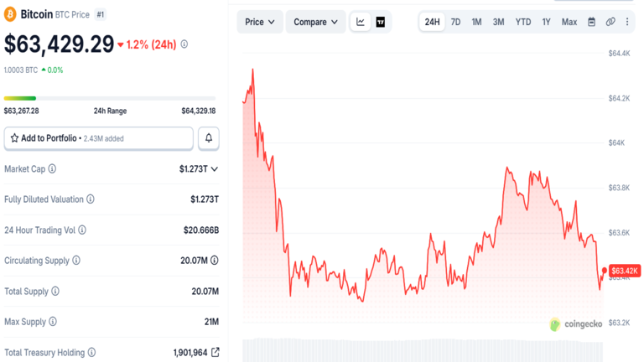This screenshot has width=644, height=362.
Task: Click the 1.0003 BTC value
Action: 21,70
